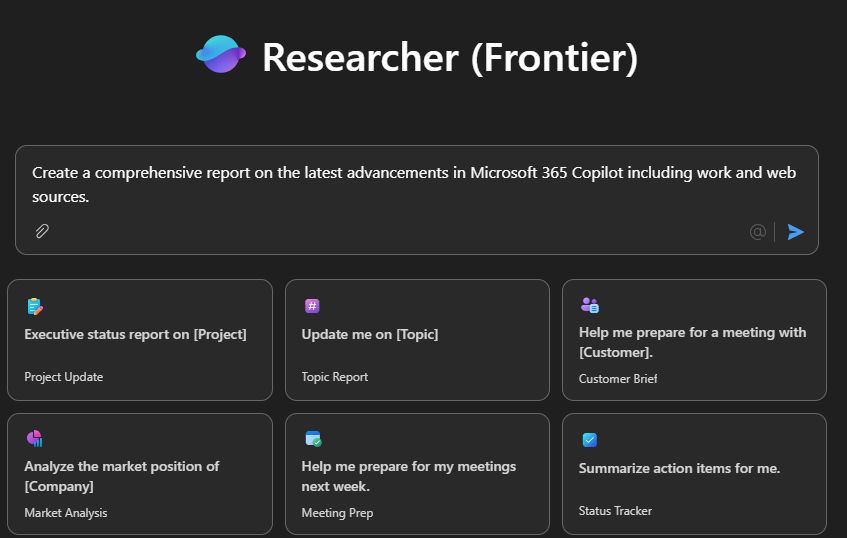Click the pie chart icon on Market Analysis card

pos(35,438)
